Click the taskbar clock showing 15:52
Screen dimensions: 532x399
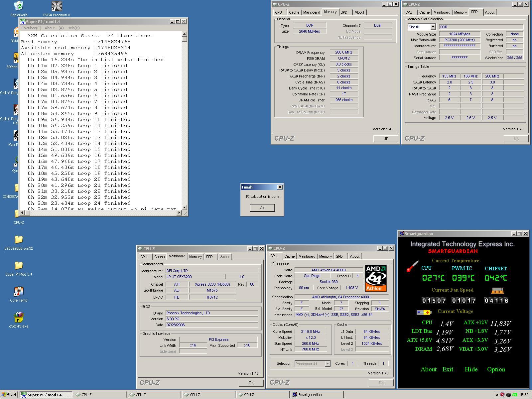tap(524, 395)
